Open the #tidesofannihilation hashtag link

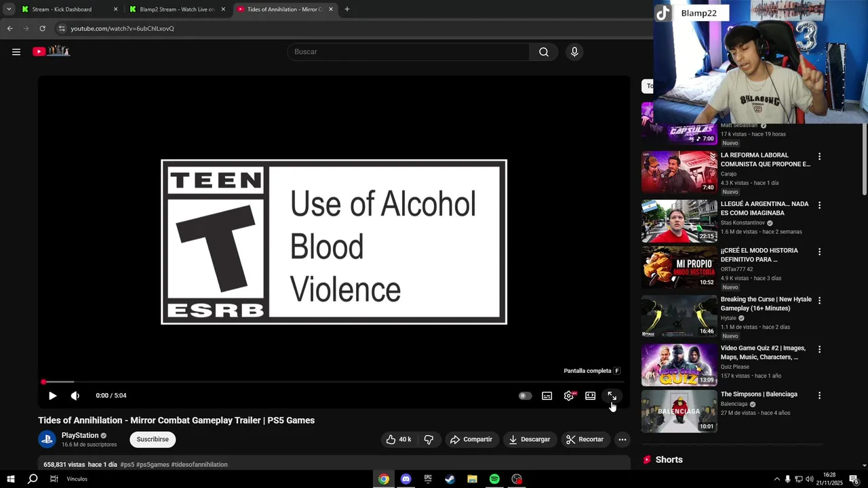[x=199, y=465]
